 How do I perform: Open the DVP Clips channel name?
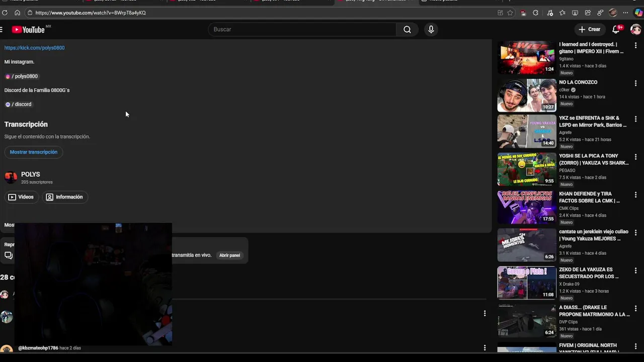pyautogui.click(x=569, y=322)
